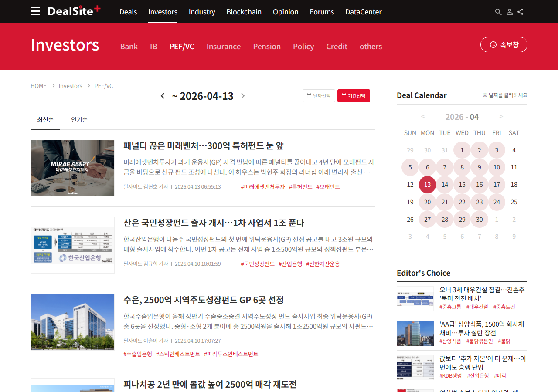Go to next date with right chevron
The width and height of the screenshot is (558, 392).
[x=243, y=96]
